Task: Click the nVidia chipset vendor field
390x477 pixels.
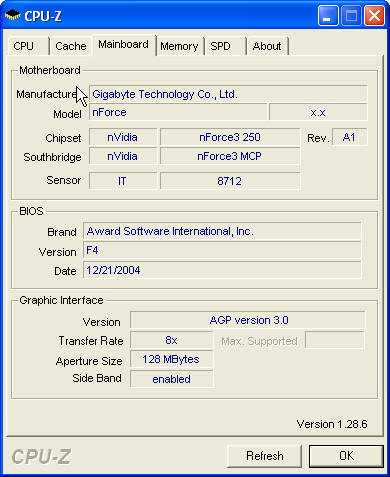Action: [123, 137]
